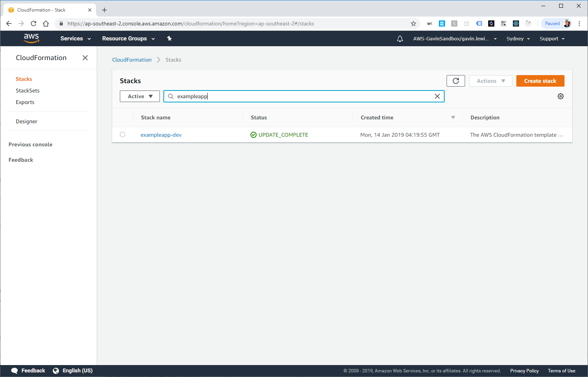Select the exampleapp-dev stack radio button
588x377 pixels.
click(123, 134)
